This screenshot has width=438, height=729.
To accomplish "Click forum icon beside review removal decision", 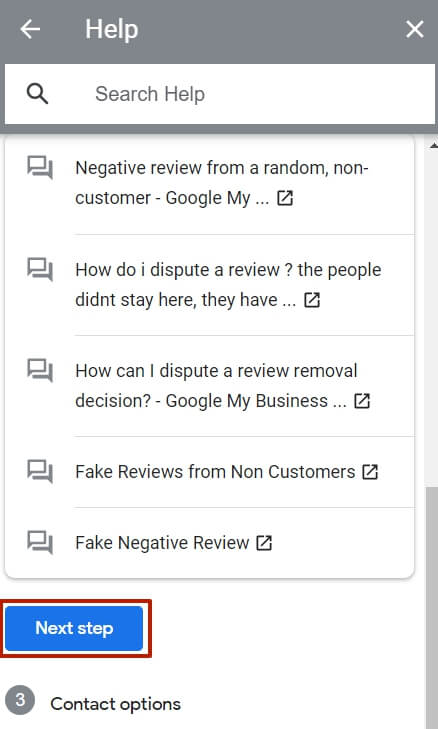I will pos(40,371).
